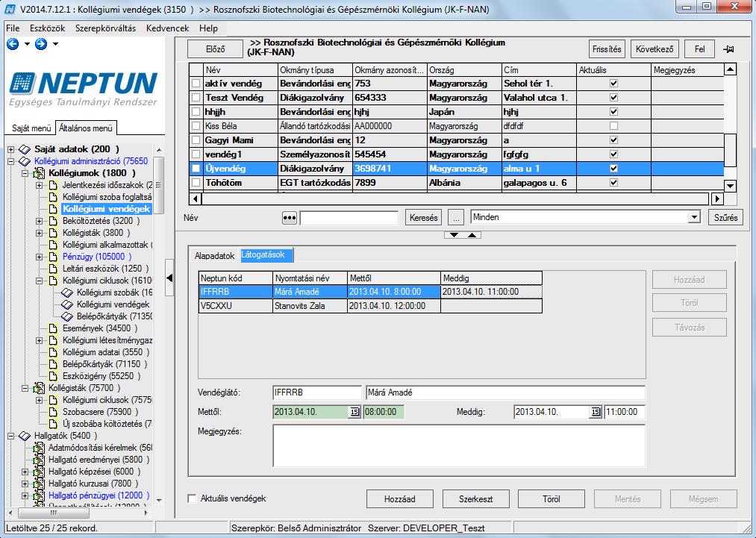
Task: Click Események page icon
Action: pyautogui.click(x=54, y=328)
